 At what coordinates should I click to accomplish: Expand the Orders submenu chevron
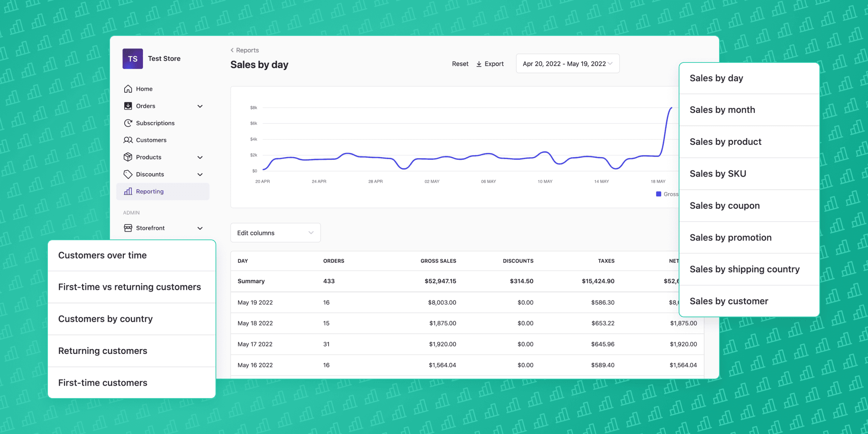(200, 106)
